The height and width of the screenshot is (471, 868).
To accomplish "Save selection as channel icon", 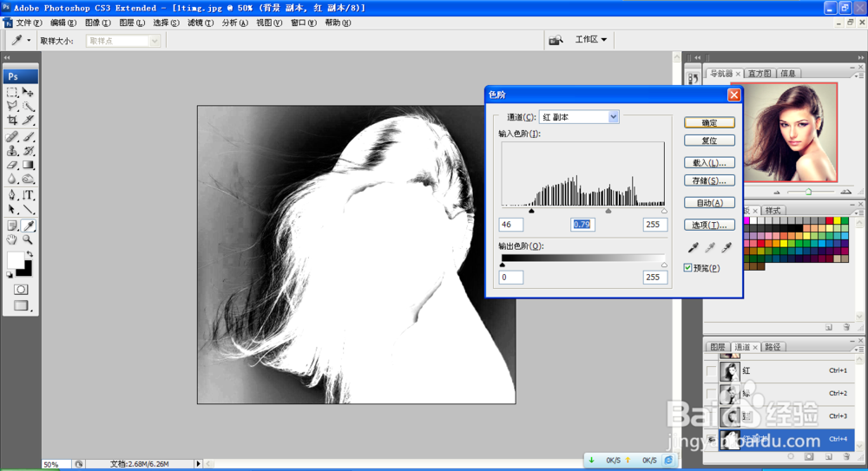I will click(809, 456).
